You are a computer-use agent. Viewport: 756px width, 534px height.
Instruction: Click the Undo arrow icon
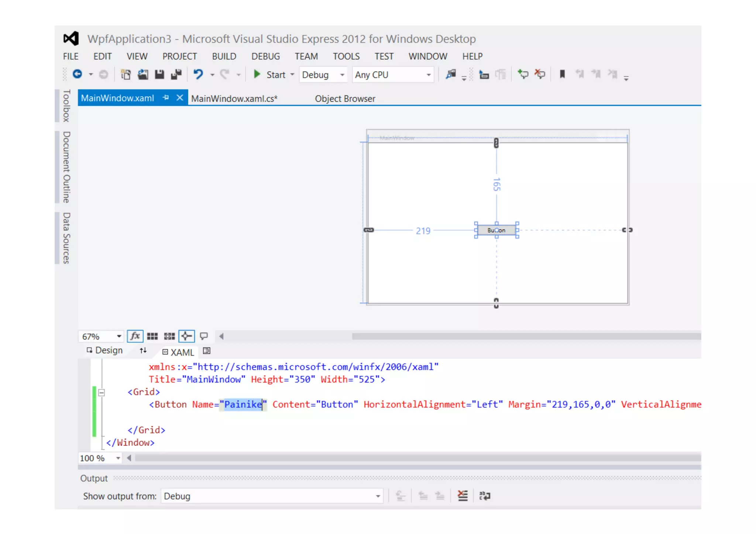(198, 74)
